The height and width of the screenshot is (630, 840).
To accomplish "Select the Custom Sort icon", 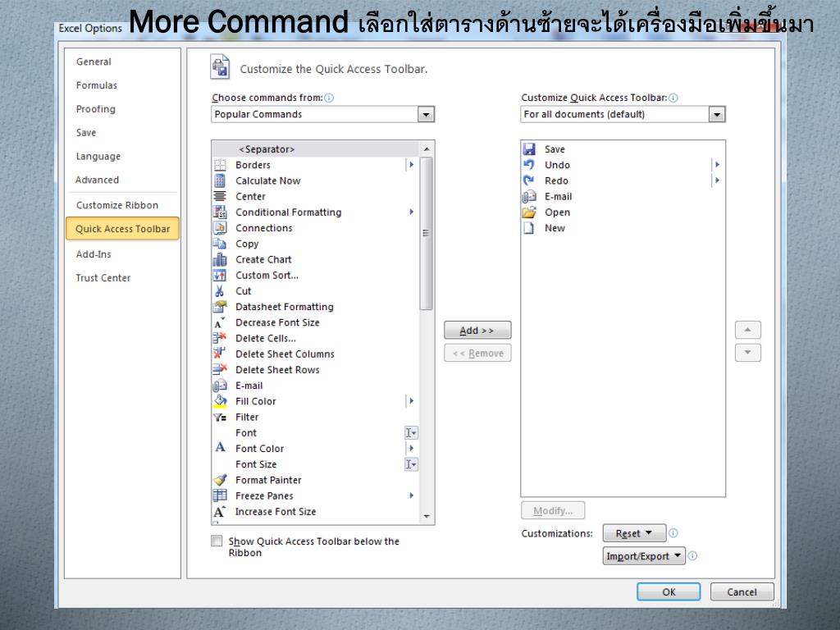I will pos(220,276).
